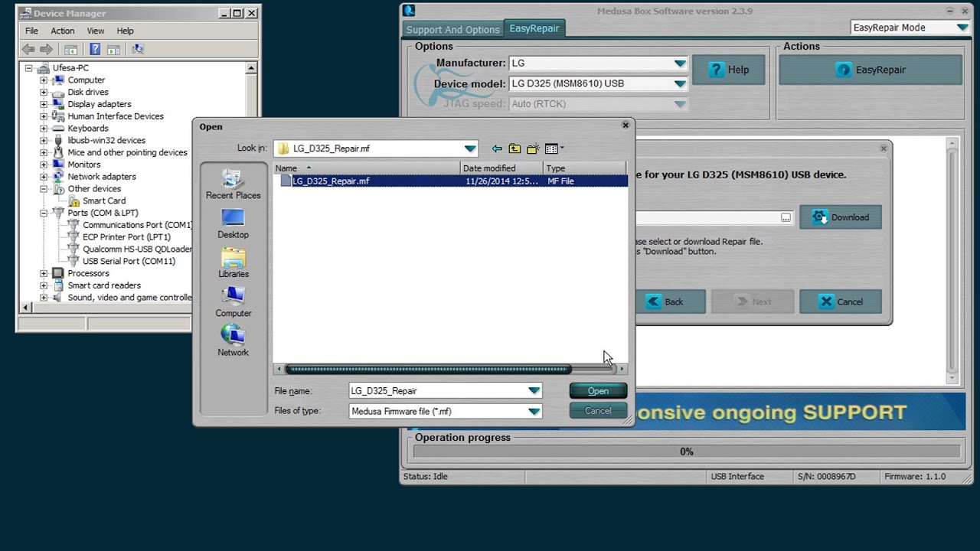
Task: Select Communications Port (COM1) device
Action: [137, 225]
